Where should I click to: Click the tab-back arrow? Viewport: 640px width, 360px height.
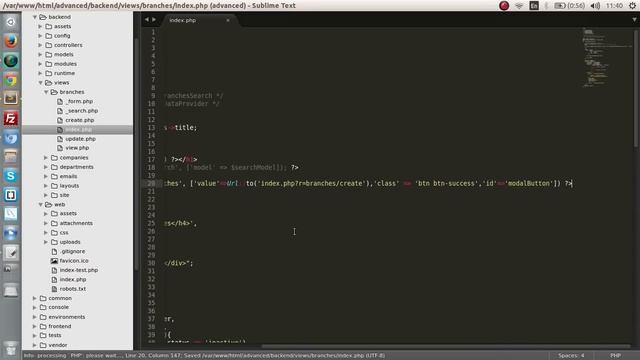coord(147,19)
